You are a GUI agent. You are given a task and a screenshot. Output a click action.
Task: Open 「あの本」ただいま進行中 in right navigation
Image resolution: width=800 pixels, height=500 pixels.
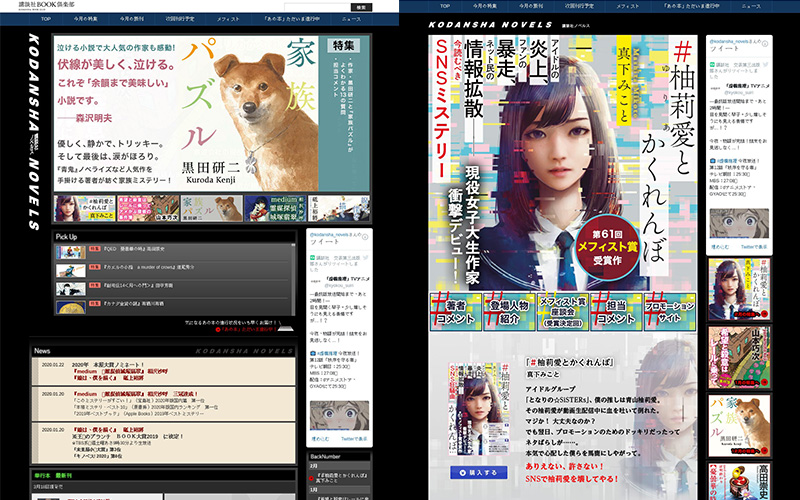(x=692, y=6)
